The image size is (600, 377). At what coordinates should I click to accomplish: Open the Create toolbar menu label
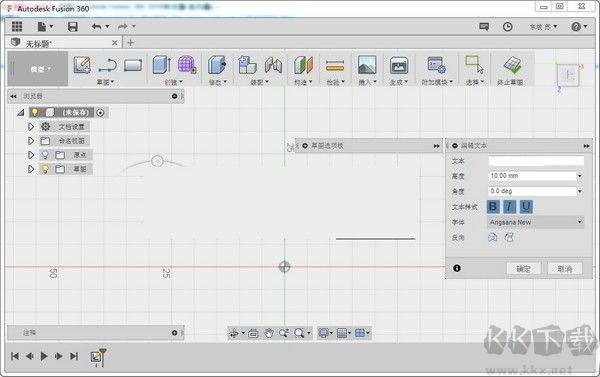(174, 82)
